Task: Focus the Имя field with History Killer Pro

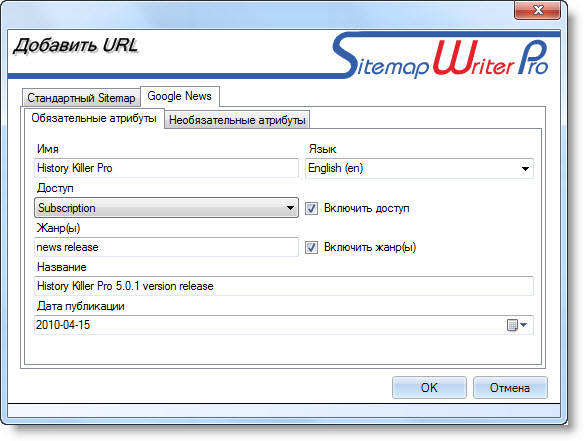Action: (x=166, y=168)
